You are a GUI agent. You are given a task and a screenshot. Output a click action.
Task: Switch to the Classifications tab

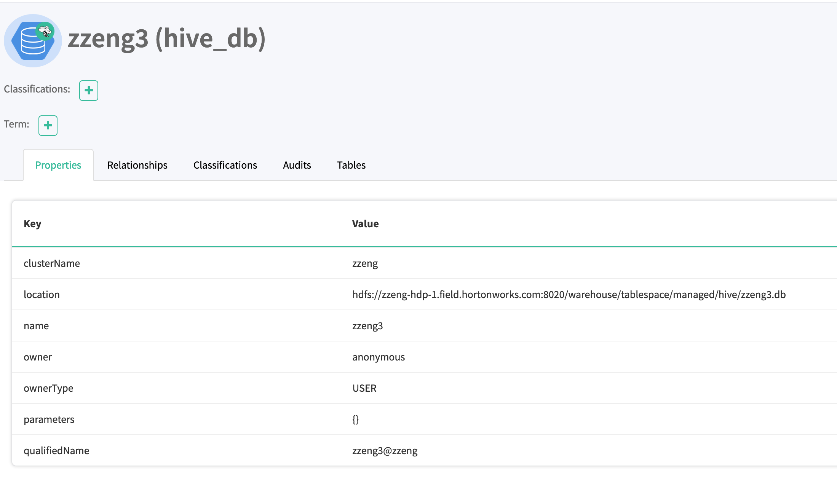[x=225, y=165]
